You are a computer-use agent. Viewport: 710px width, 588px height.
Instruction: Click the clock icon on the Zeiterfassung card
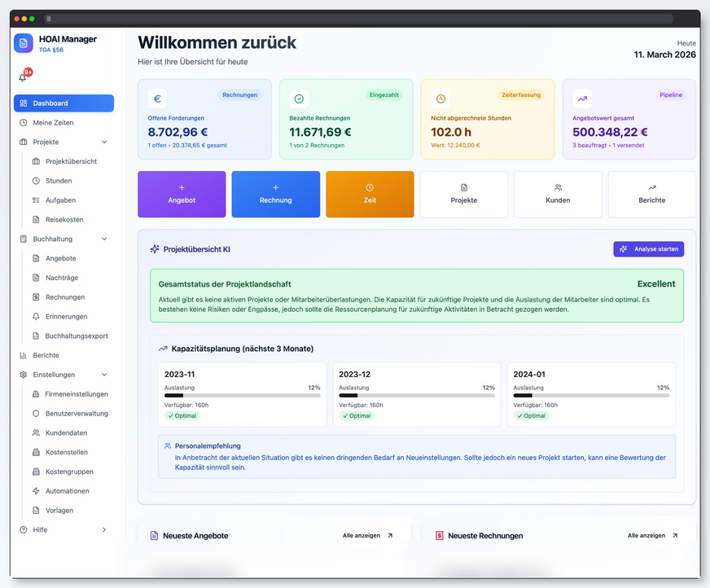pos(440,99)
